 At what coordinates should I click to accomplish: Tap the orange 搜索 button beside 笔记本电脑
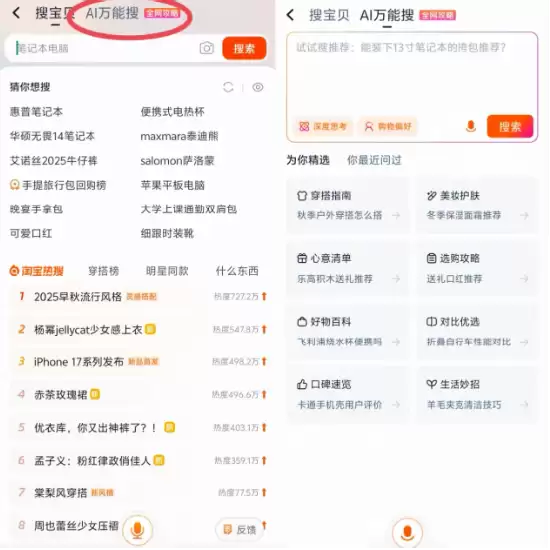[x=244, y=48]
